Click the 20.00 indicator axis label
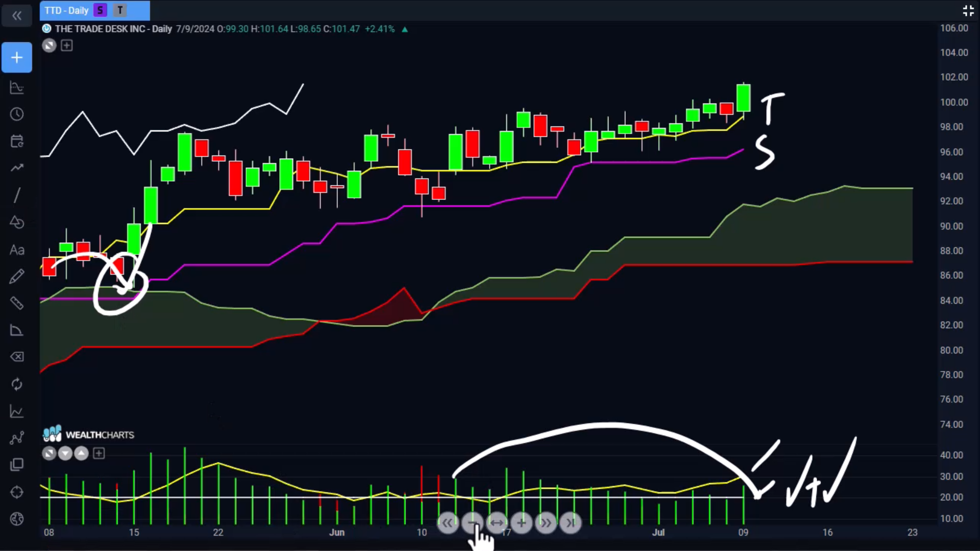Viewport: 980px width, 551px height. pyautogui.click(x=951, y=497)
